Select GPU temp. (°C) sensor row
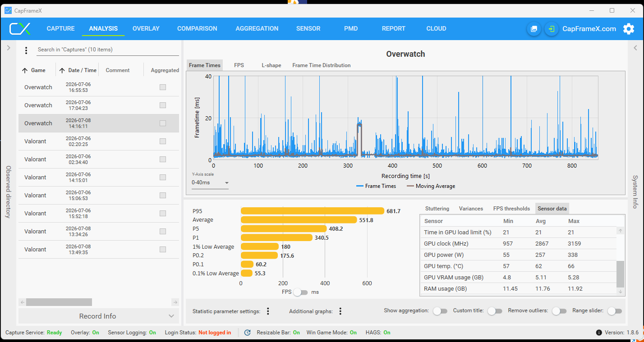This screenshot has height=342, width=644. 518,266
